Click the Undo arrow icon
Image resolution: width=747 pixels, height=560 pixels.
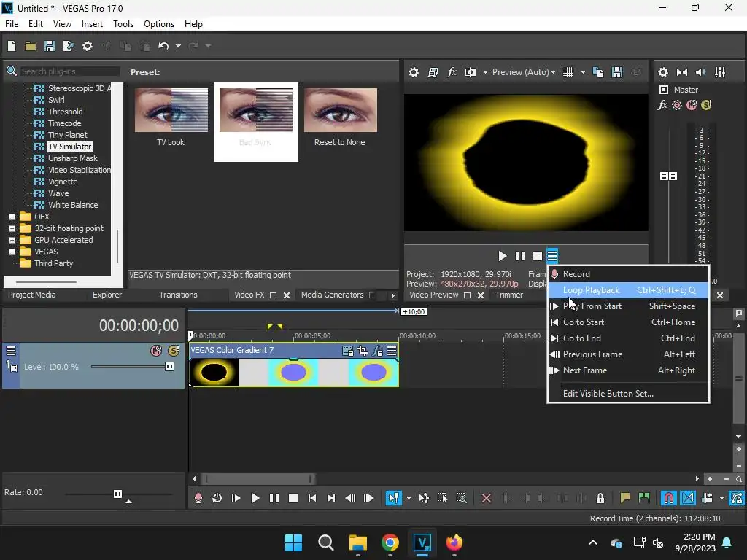(x=163, y=46)
